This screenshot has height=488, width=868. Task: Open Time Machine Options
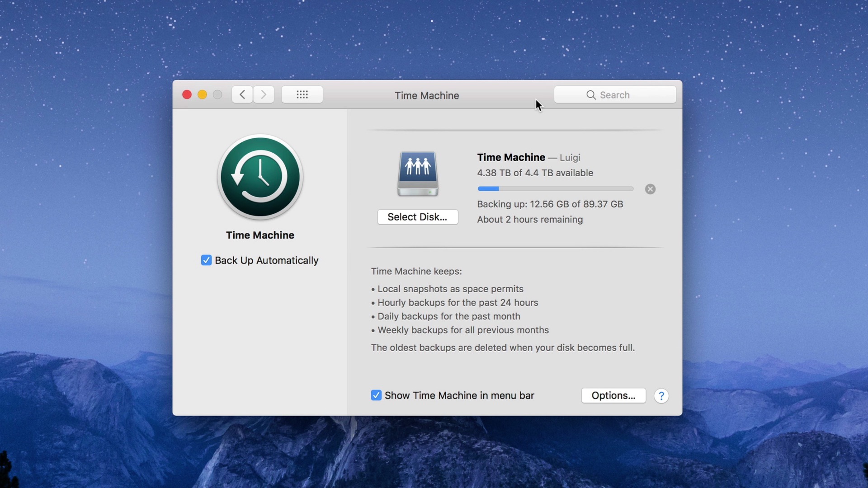[613, 395]
